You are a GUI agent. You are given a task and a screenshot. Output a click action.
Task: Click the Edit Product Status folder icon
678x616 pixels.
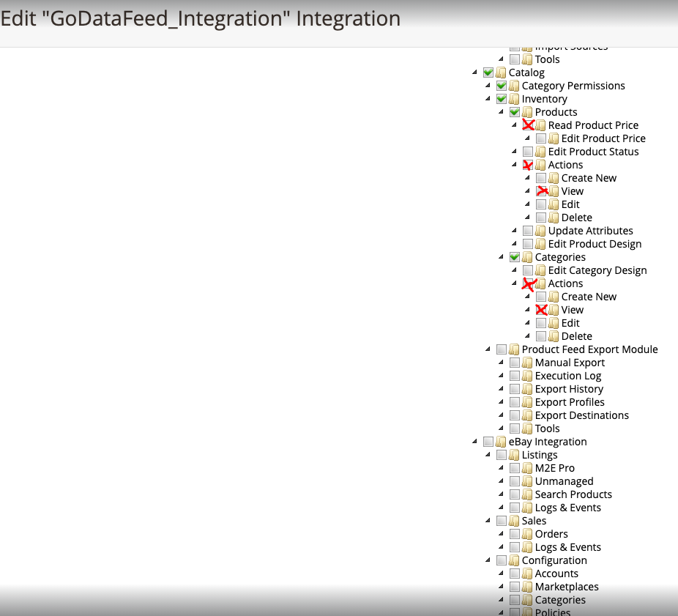coord(540,152)
